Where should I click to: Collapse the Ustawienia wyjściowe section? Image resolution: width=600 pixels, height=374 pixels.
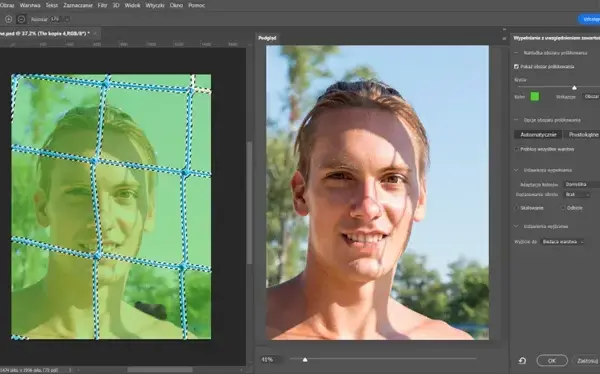tap(516, 226)
